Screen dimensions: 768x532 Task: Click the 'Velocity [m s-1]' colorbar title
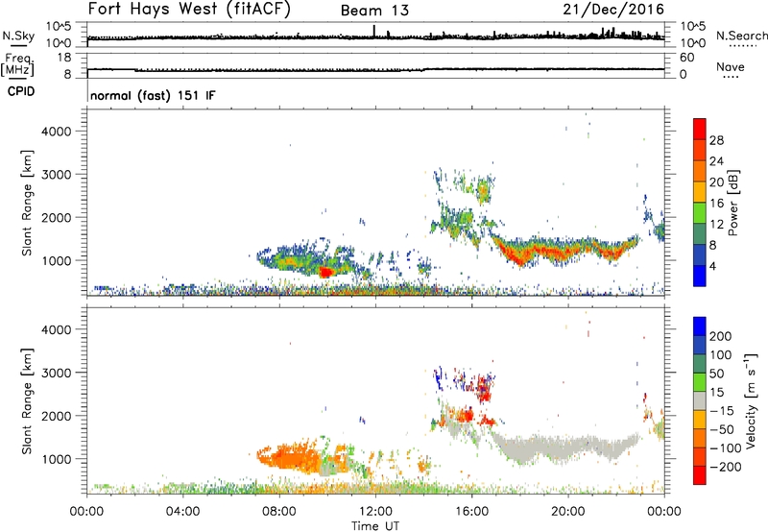tap(751, 401)
